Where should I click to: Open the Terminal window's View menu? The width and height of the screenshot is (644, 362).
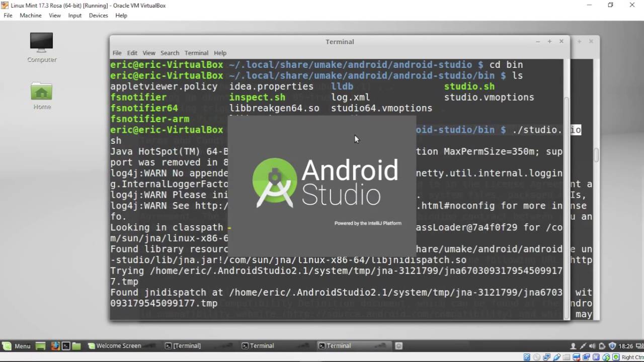pyautogui.click(x=149, y=53)
